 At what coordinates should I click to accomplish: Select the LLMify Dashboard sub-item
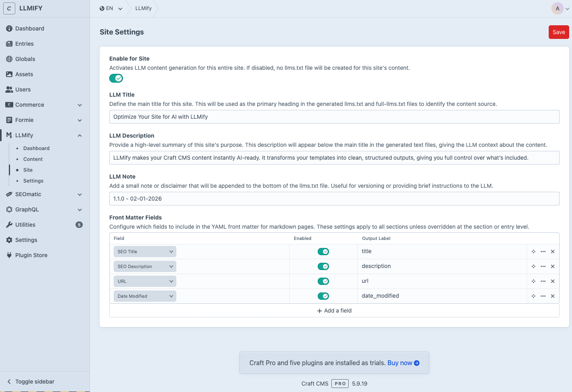(x=36, y=148)
